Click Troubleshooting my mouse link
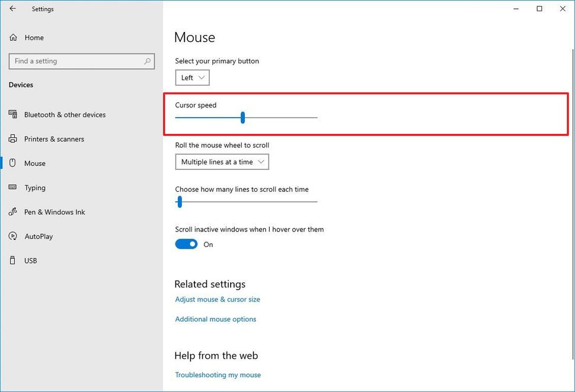This screenshot has width=575, height=392. [217, 374]
